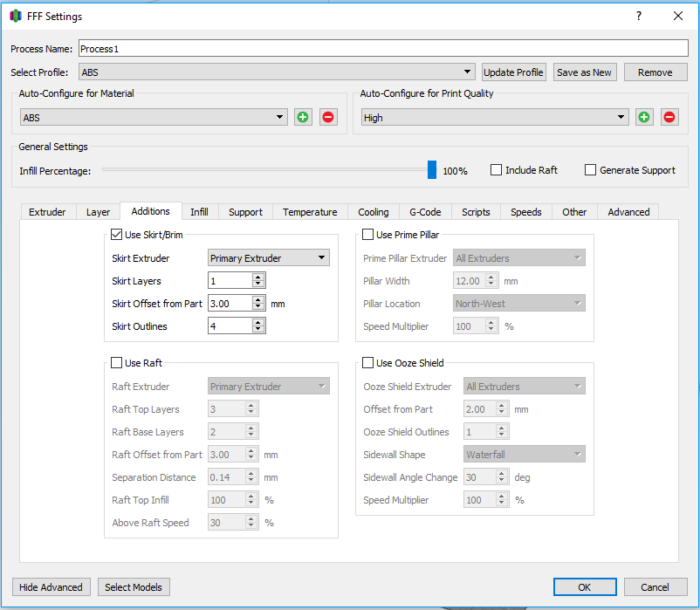
Task: Click Save as New button
Action: click(585, 72)
